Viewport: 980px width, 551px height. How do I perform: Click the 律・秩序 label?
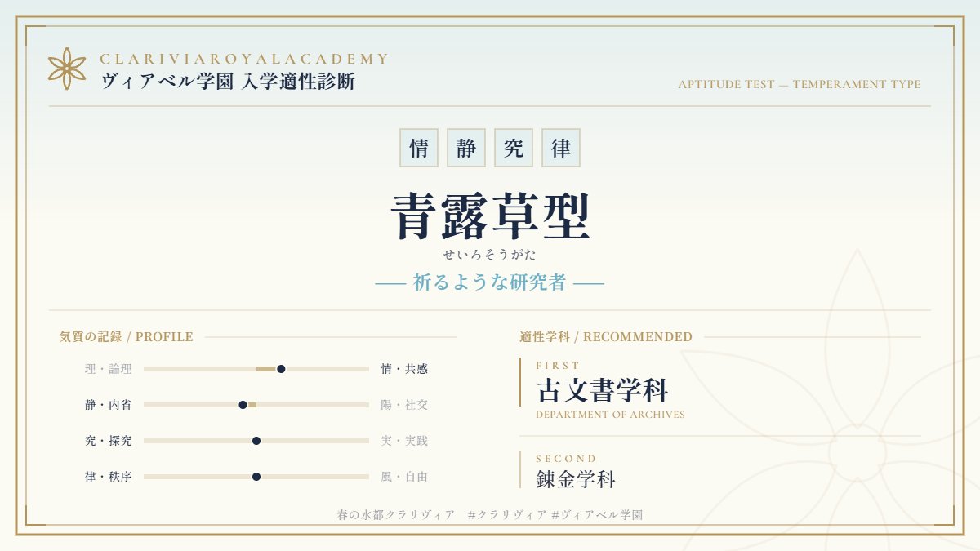108,477
